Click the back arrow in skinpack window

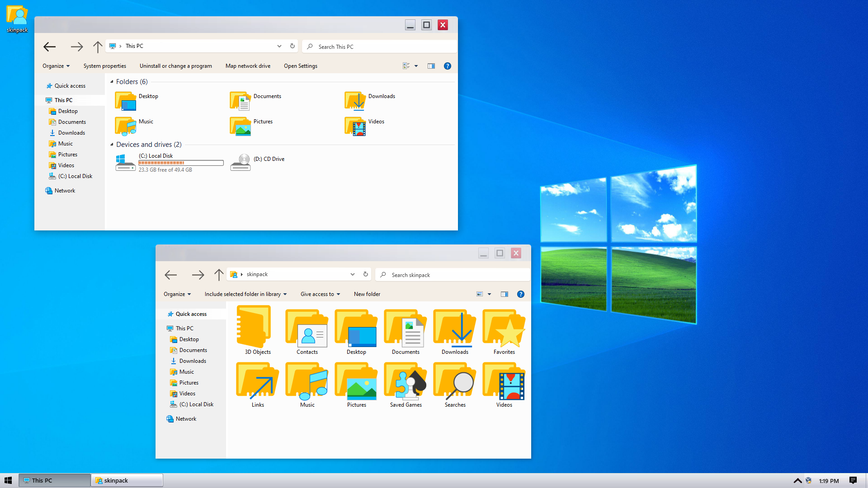pos(170,275)
